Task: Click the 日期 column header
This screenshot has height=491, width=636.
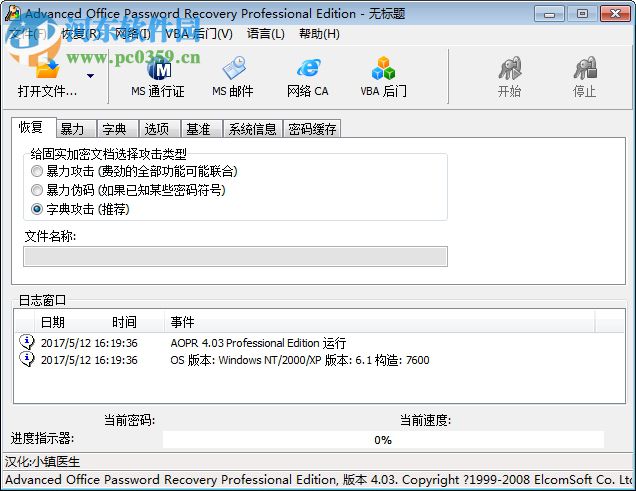Action: [53, 322]
